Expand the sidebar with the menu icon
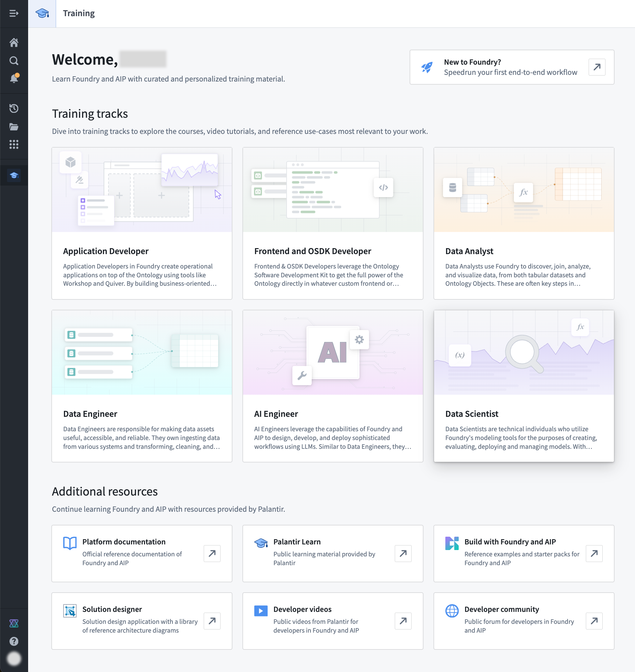Screen dimensions: 635x672 coord(14,13)
